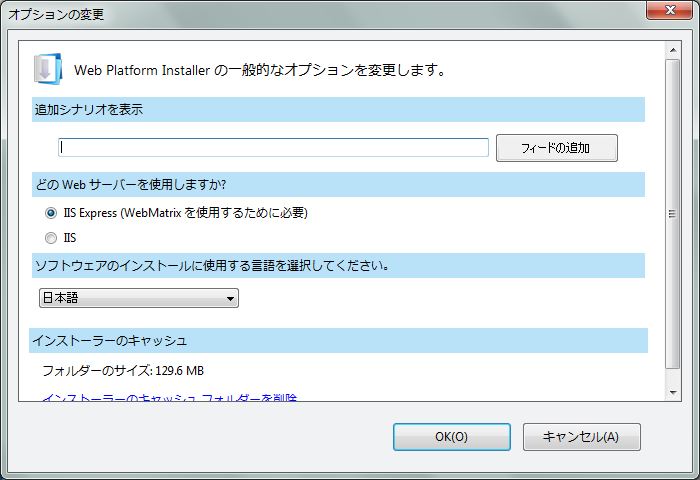This screenshot has height=480, width=700.
Task: Click the scrollbar up arrow
Action: pyautogui.click(x=672, y=47)
